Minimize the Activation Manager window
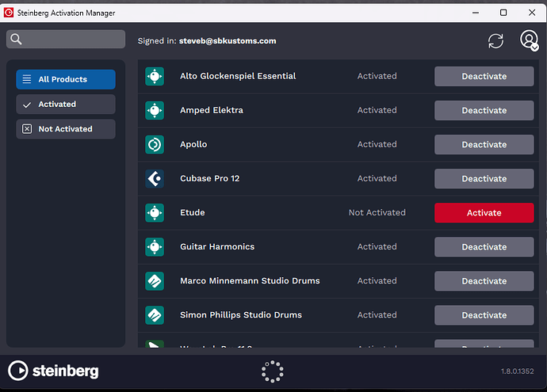The height and width of the screenshot is (392, 547). [x=476, y=13]
